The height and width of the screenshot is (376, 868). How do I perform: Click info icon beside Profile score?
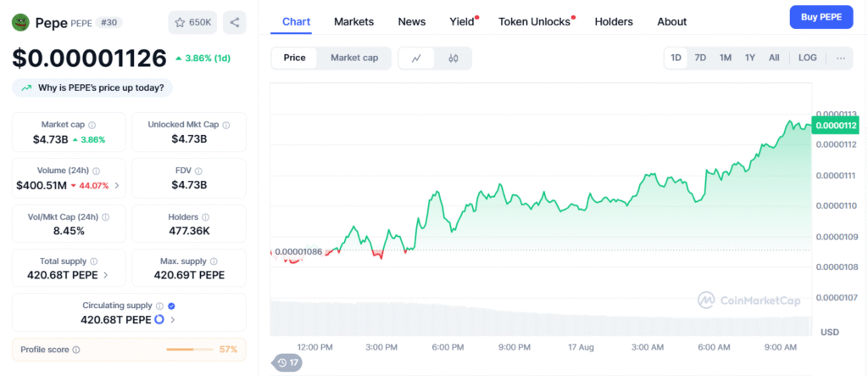(76, 350)
